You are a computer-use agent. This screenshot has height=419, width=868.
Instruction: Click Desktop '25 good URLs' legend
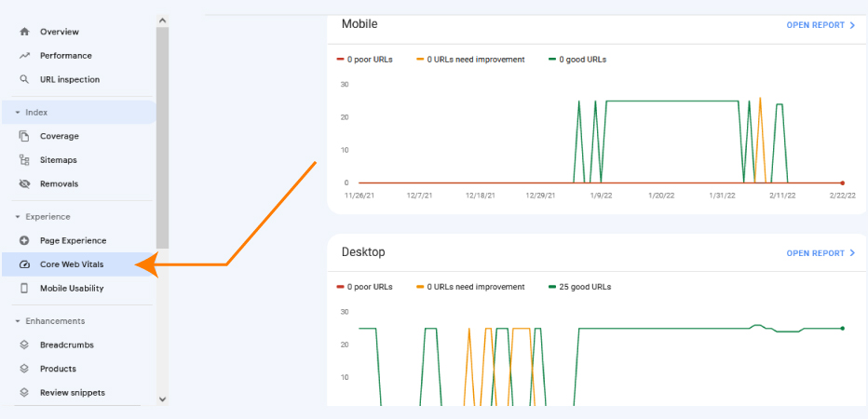[x=579, y=287]
